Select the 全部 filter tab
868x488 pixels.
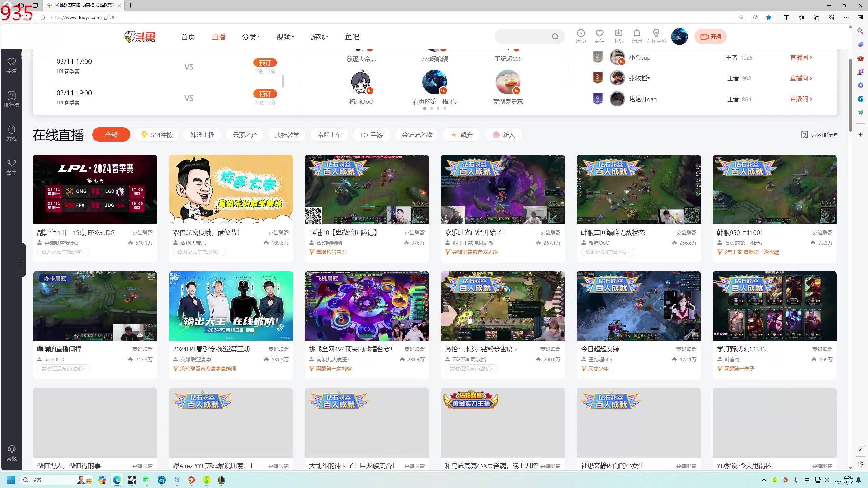[111, 135]
